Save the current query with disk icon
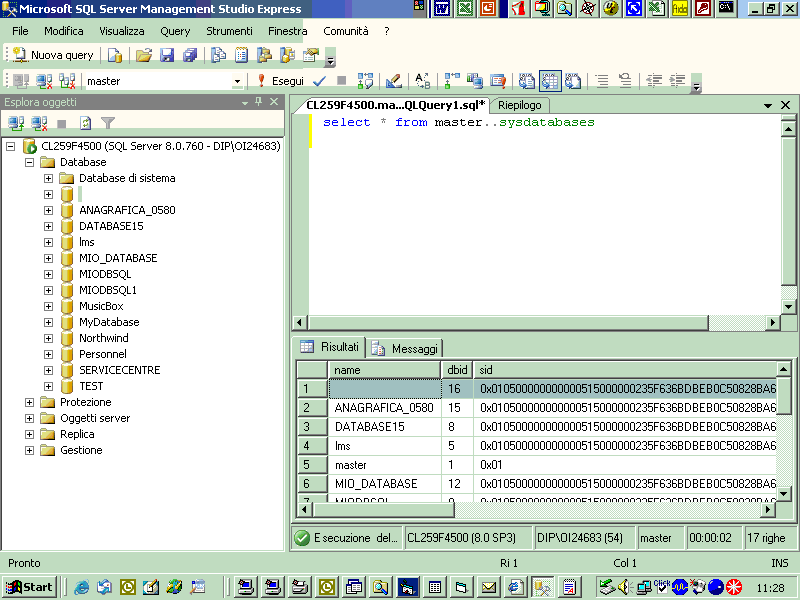The height and width of the screenshot is (600, 800). 167,55
